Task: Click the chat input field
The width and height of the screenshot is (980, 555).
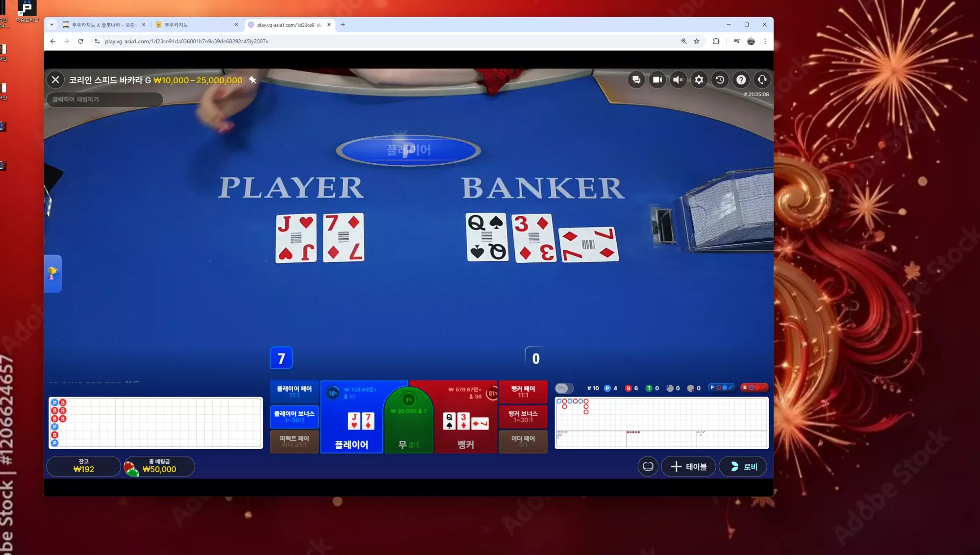Action: 104,100
